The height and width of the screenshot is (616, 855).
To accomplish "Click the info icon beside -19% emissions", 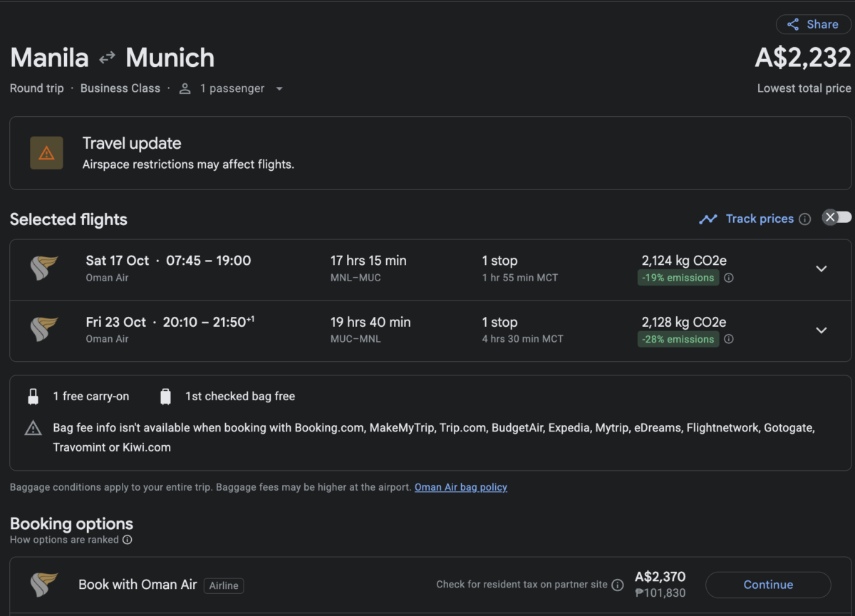I will click(729, 278).
